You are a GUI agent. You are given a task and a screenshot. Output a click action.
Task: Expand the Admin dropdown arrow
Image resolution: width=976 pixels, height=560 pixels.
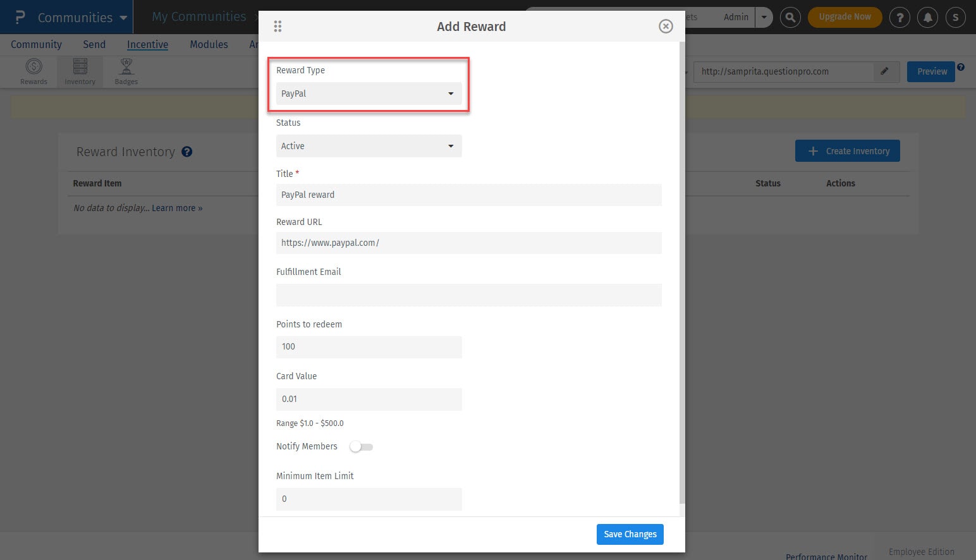point(764,17)
